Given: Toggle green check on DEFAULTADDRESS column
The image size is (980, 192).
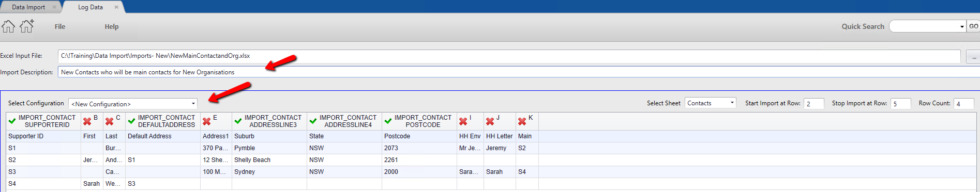Looking at the screenshot, I should [x=131, y=121].
